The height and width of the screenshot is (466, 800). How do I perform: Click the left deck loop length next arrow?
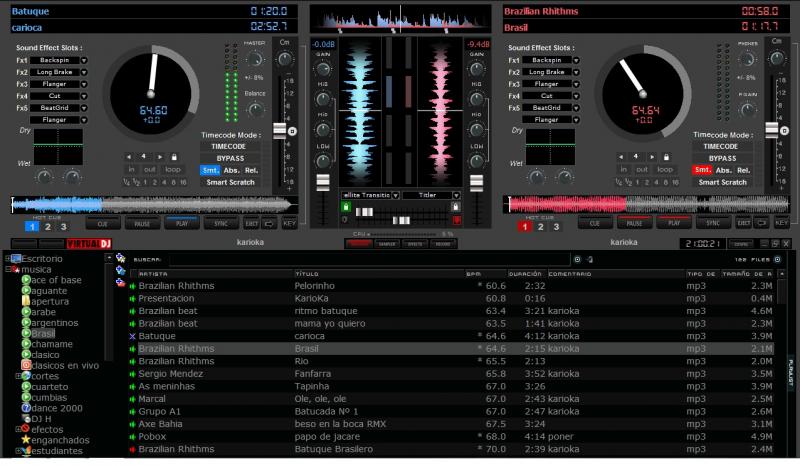coord(160,157)
